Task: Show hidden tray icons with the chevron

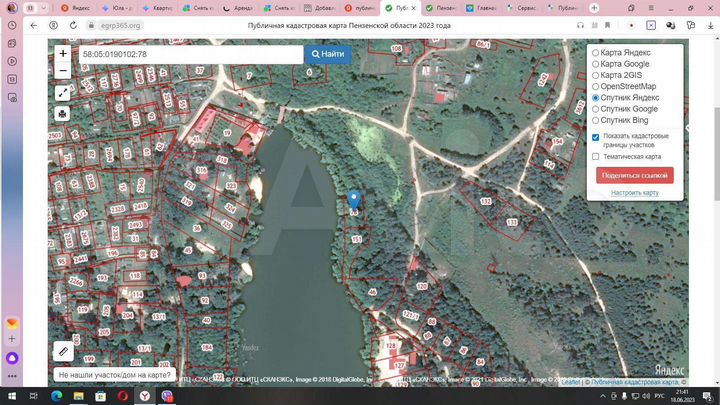Action: pyautogui.click(x=602, y=396)
